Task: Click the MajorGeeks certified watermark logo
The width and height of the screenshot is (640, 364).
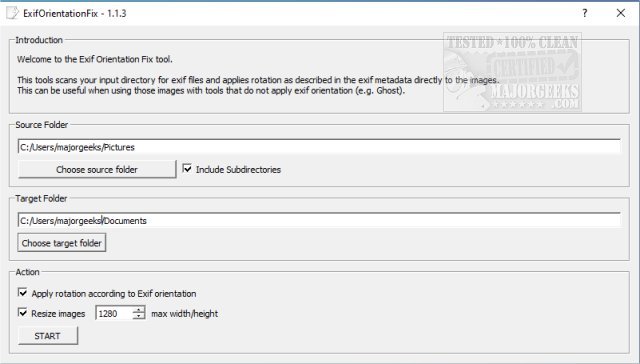Action: 513,72
